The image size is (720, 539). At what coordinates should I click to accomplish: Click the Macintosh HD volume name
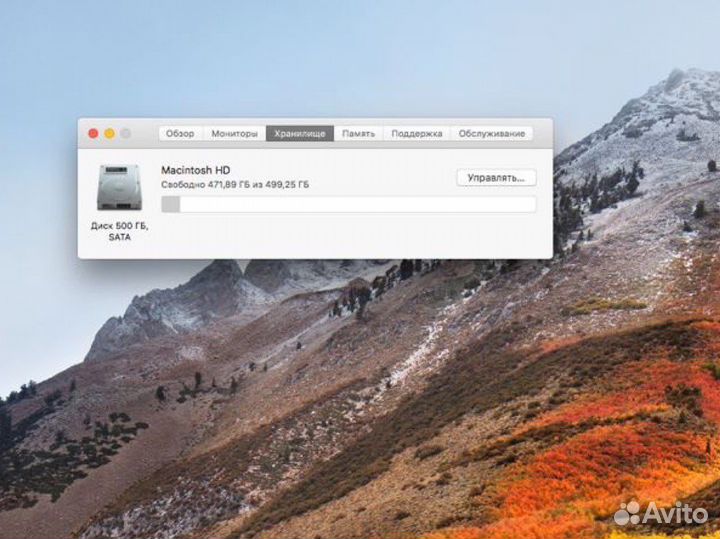(196, 170)
